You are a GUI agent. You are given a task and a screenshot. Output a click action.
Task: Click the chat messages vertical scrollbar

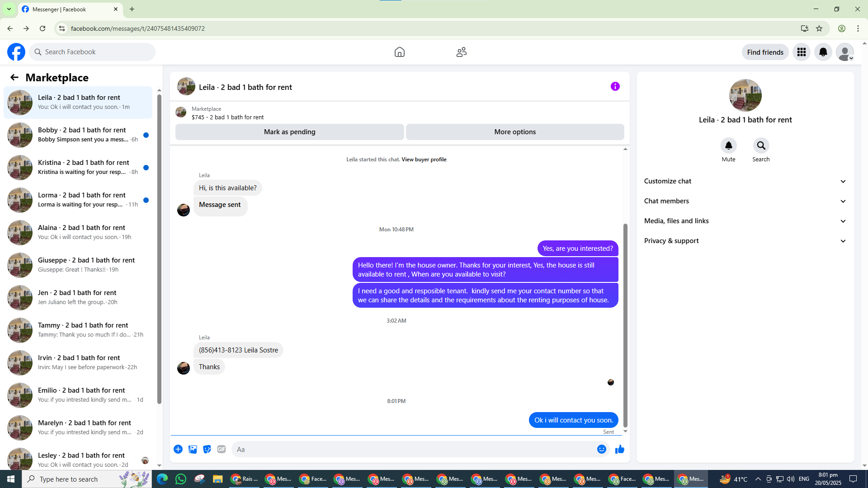point(625,325)
